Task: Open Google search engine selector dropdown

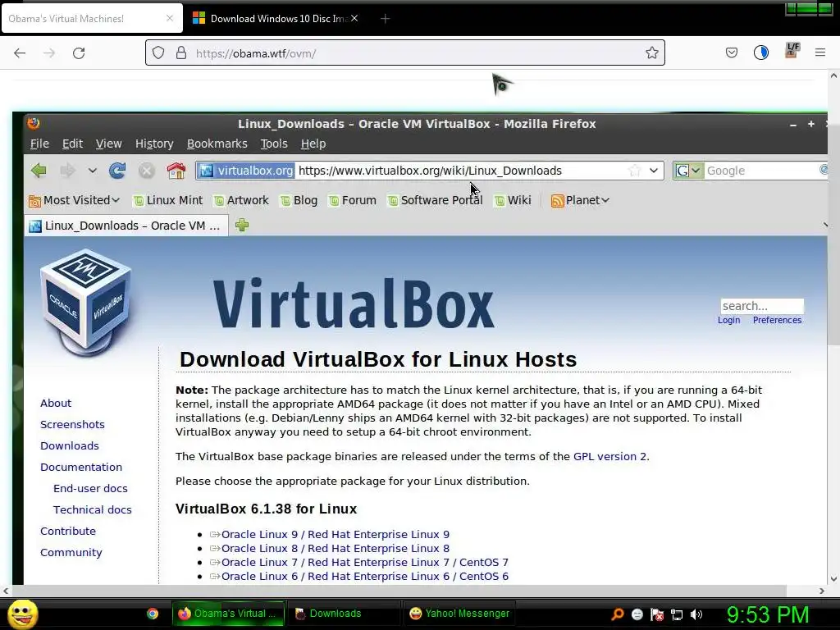Action: click(x=688, y=171)
